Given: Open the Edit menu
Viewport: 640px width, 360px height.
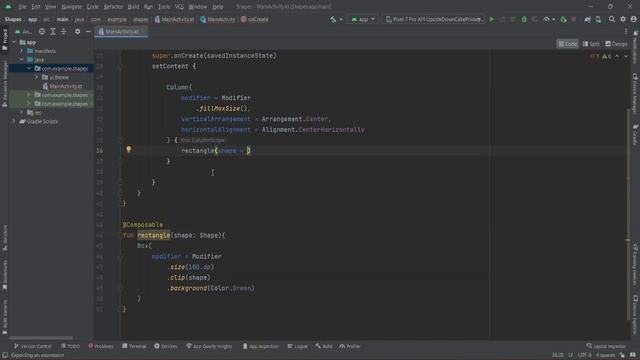Looking at the screenshot, I should (36, 7).
